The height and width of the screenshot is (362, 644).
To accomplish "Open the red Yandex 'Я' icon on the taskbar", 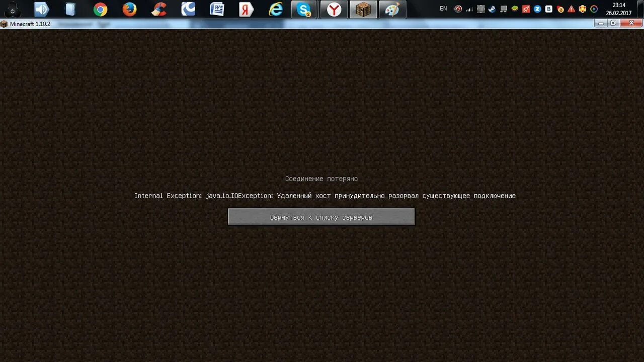I will [x=246, y=9].
